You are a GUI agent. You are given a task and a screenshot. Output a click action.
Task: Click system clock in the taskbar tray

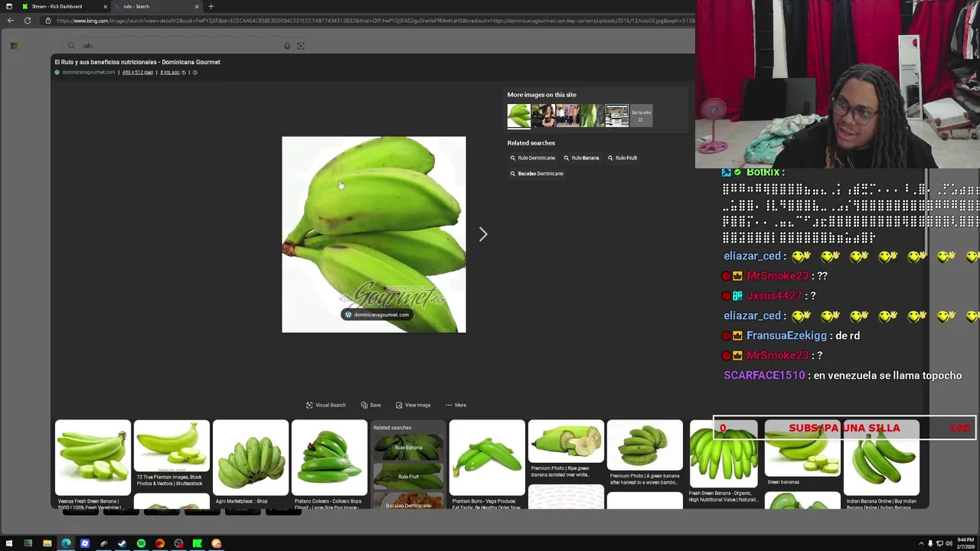(x=965, y=543)
